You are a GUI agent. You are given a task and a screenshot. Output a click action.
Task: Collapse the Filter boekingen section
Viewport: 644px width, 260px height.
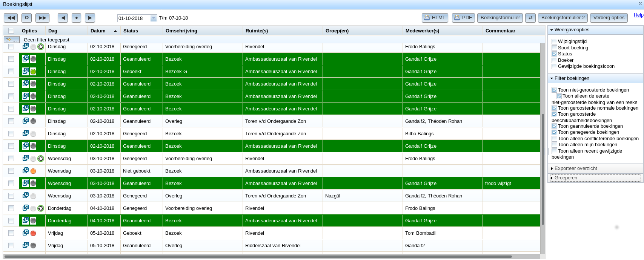tap(595, 78)
